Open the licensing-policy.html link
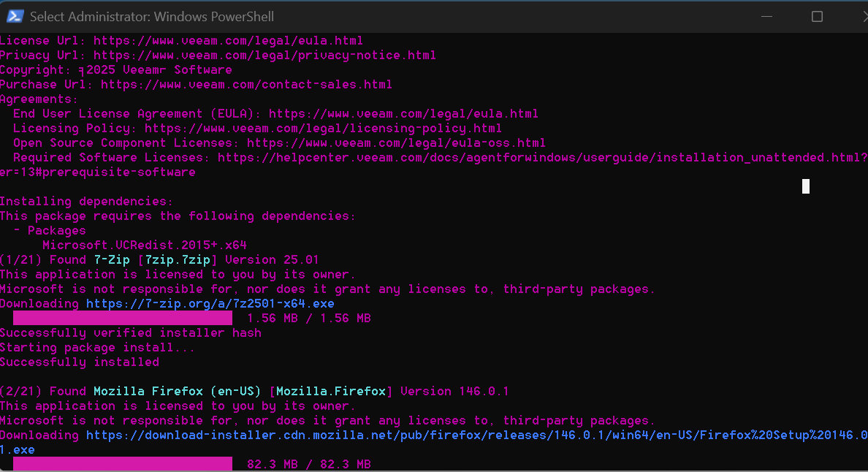Screen dimensions: 868x472 click(x=323, y=129)
